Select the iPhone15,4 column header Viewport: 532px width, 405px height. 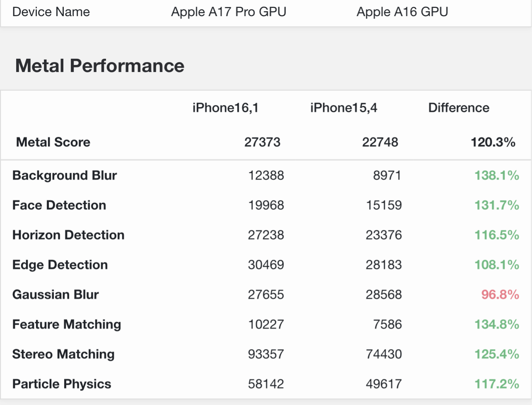343,108
